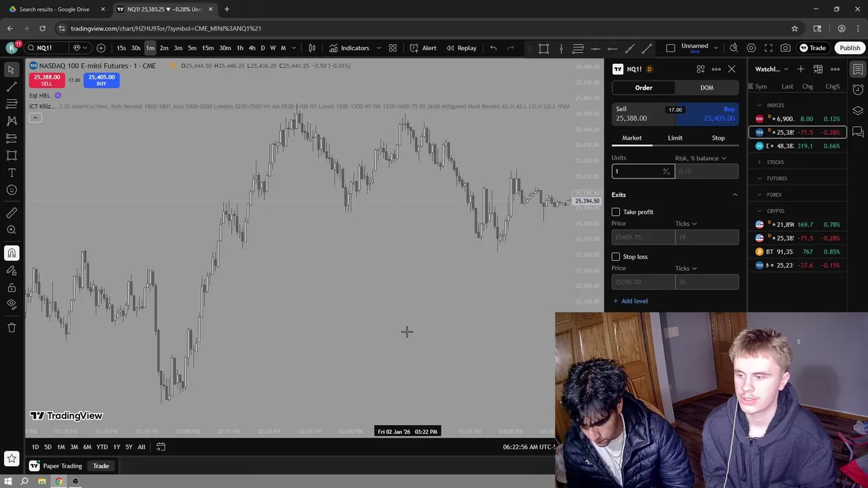Enable the Take profit checkbox
Screen dimensions: 868x488
pyautogui.click(x=616, y=212)
